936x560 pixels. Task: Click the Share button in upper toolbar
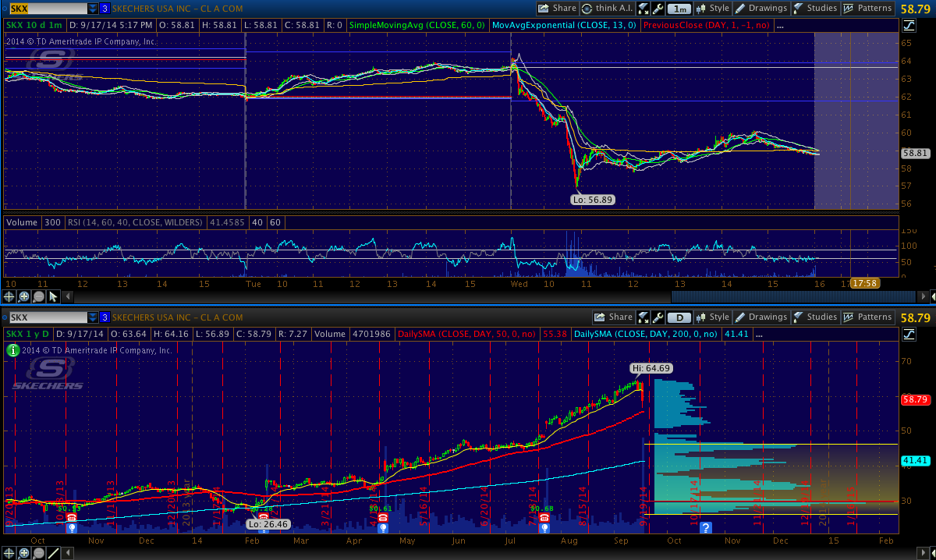click(x=557, y=9)
